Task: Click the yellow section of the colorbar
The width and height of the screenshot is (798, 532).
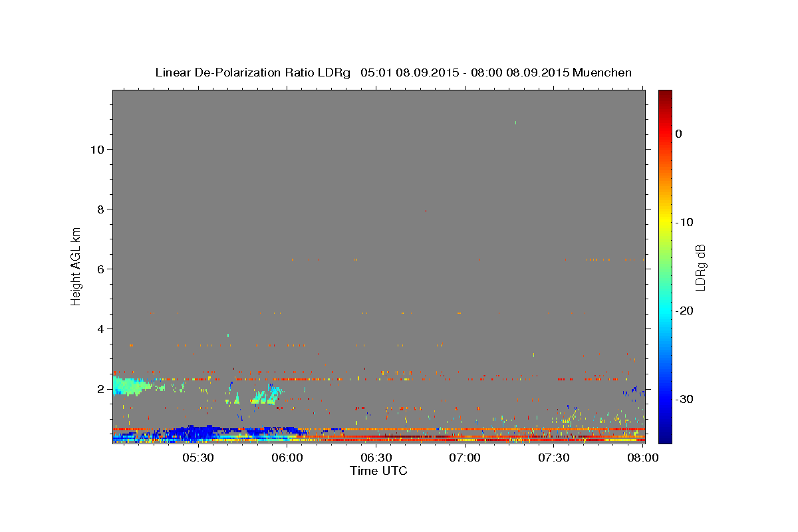Action: (665, 219)
